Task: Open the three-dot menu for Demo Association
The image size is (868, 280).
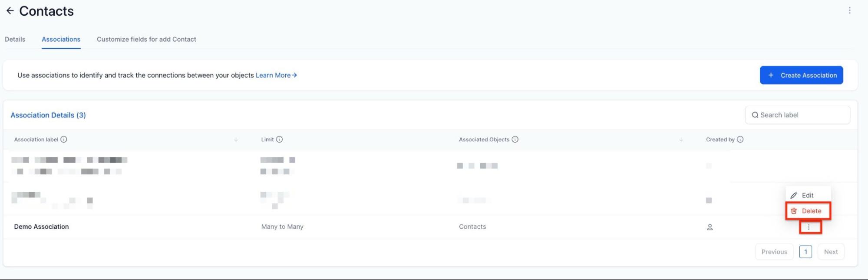Action: click(809, 227)
